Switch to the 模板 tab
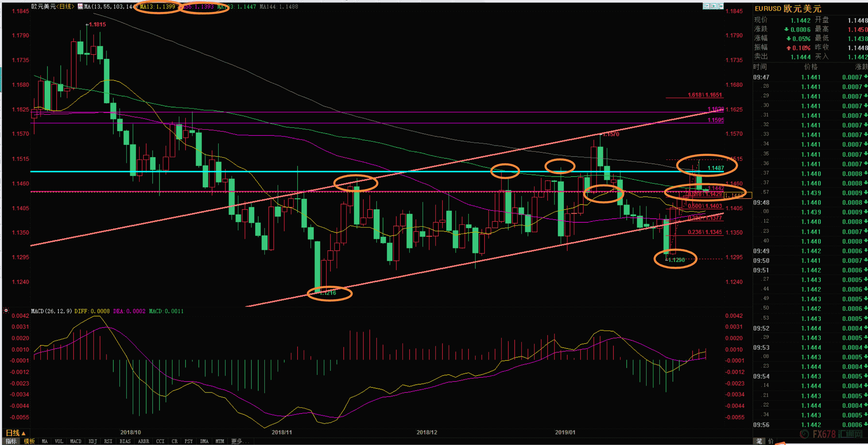This screenshot has width=868, height=445. tap(29, 441)
